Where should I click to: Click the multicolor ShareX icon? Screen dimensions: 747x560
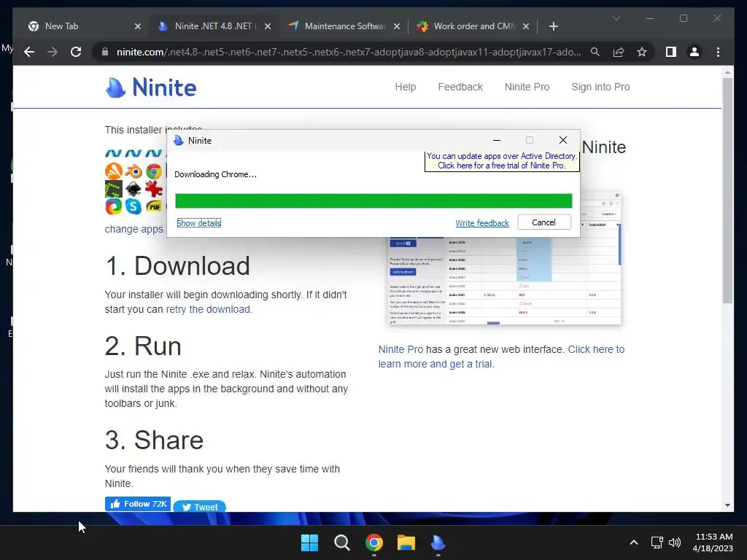click(114, 206)
